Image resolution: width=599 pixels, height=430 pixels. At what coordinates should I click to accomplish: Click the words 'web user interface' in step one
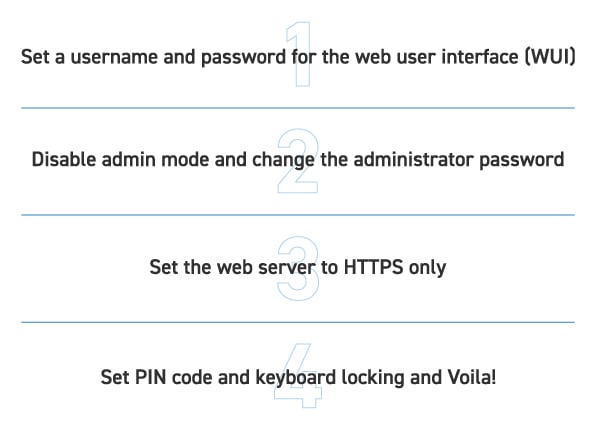pos(437,57)
